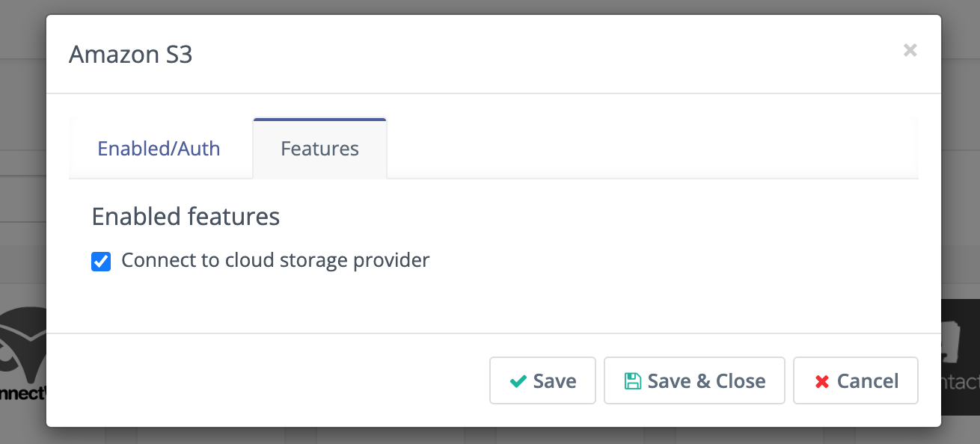This screenshot has height=444, width=980.
Task: Disable the Connect to cloud storage provider checkbox
Action: tap(100, 261)
